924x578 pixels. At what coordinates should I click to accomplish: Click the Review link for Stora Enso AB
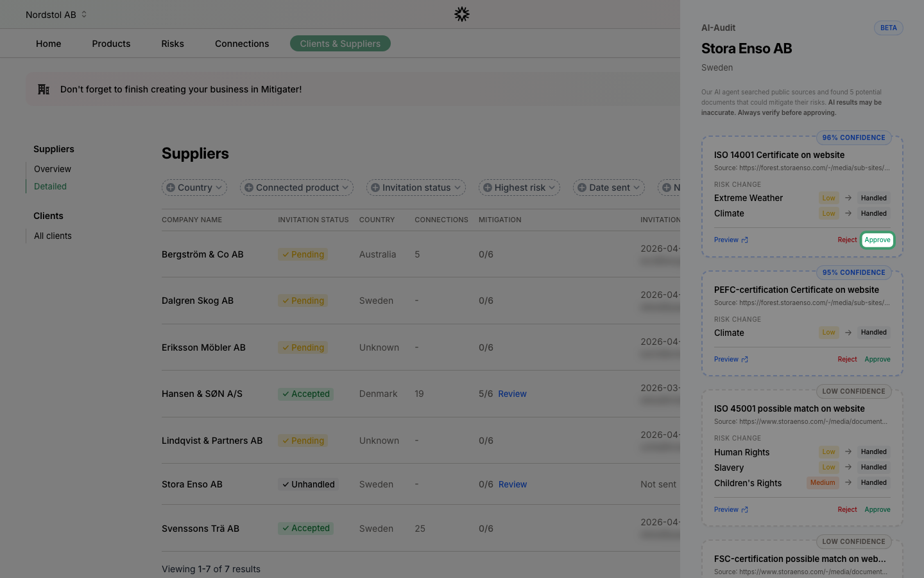click(x=513, y=484)
